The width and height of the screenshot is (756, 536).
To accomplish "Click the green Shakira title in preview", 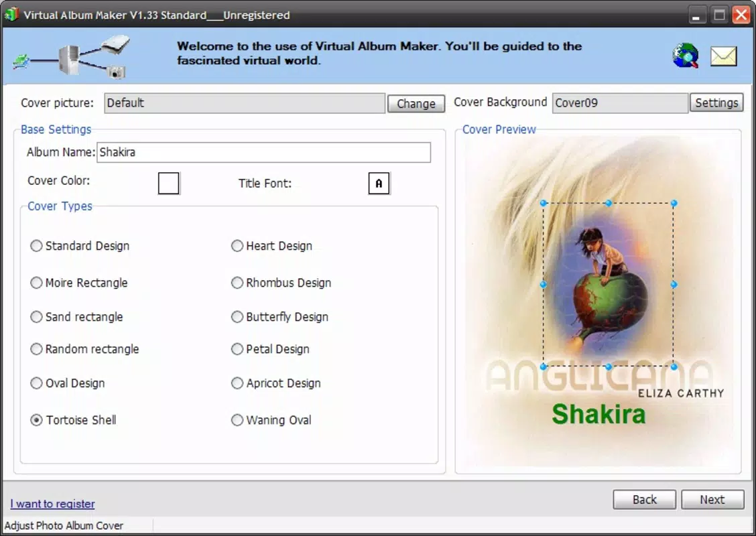I will 598,414.
